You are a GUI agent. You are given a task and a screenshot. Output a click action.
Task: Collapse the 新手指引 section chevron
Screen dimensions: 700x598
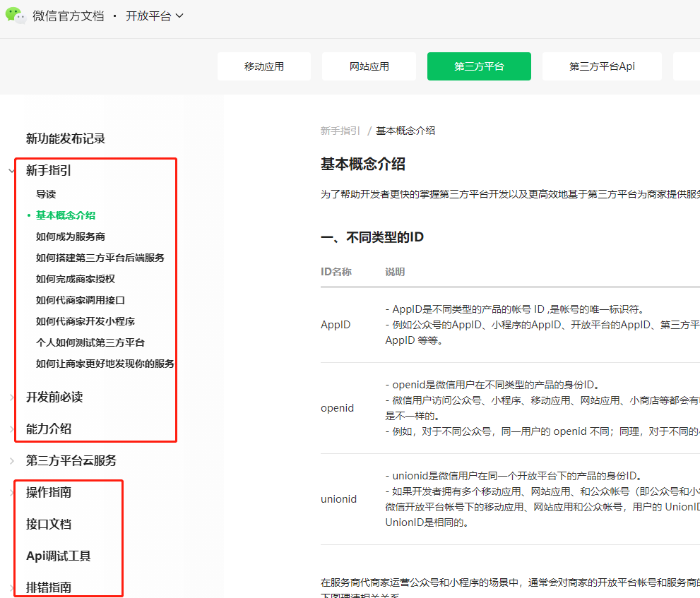click(x=11, y=170)
